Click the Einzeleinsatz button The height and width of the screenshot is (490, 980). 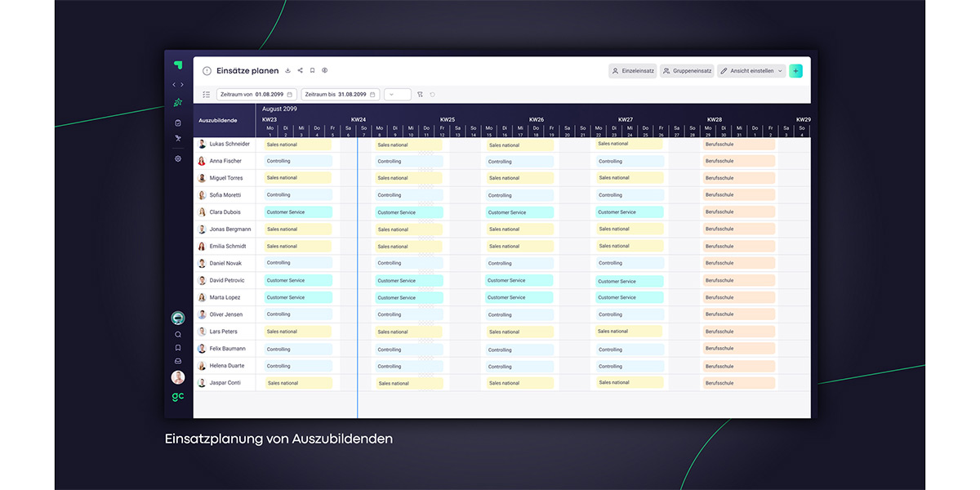pyautogui.click(x=632, y=71)
